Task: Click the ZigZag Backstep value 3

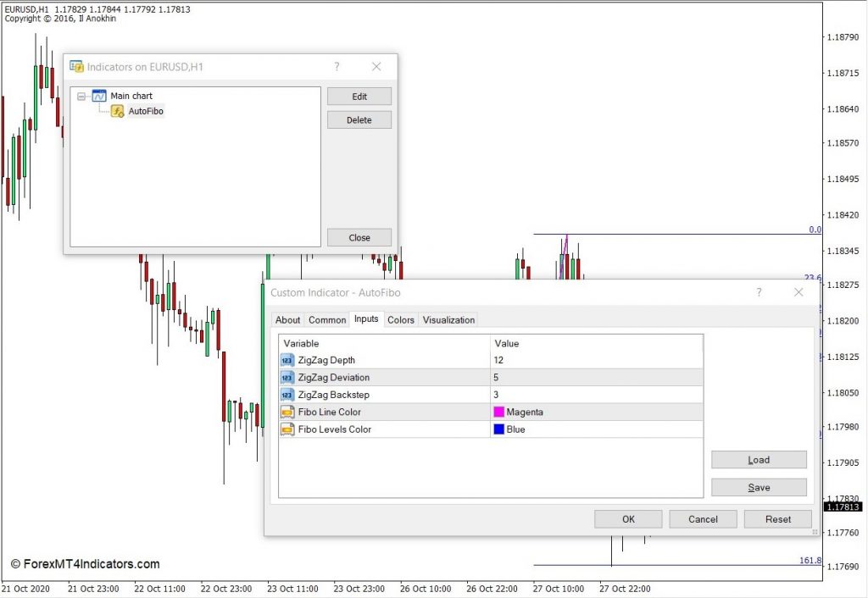Action: (x=496, y=395)
